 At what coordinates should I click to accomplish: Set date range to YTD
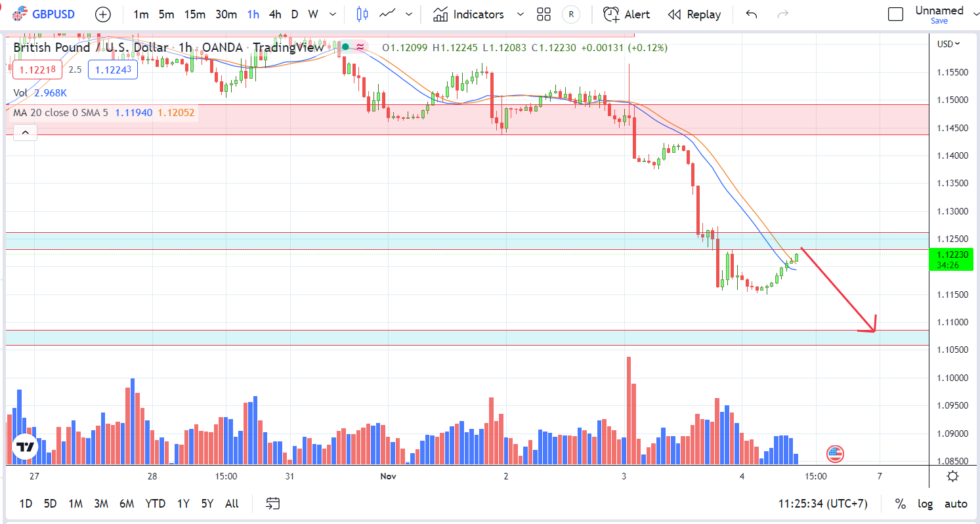[x=156, y=504]
